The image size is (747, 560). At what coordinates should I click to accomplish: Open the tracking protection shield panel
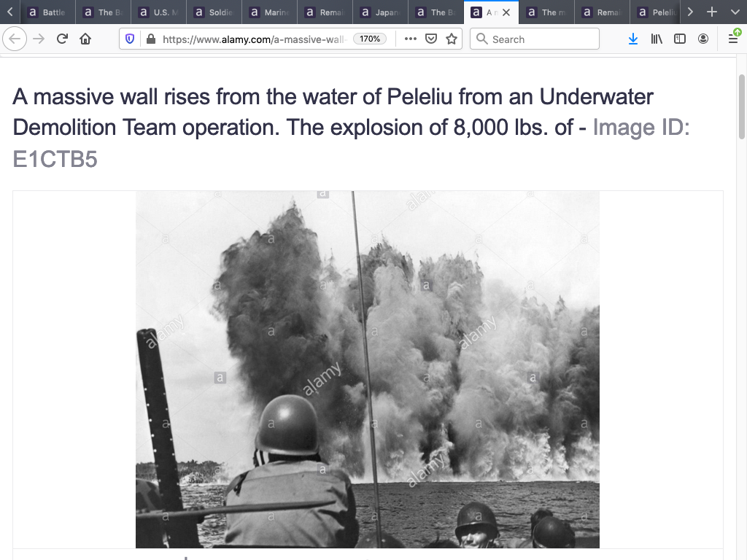tap(130, 39)
